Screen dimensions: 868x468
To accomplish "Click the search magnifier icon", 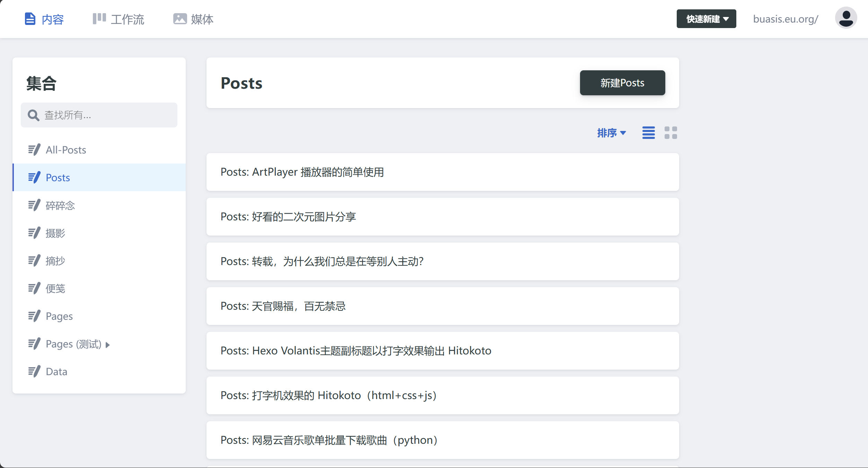I will [33, 115].
